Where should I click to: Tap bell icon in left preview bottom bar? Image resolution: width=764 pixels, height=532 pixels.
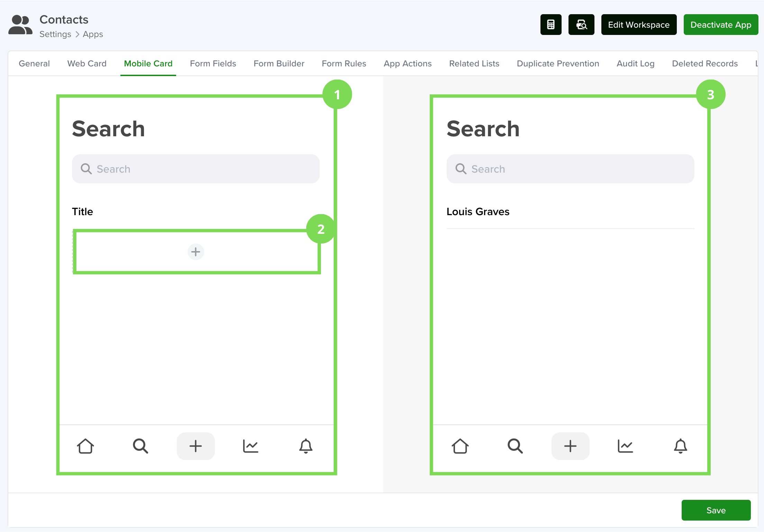click(306, 446)
